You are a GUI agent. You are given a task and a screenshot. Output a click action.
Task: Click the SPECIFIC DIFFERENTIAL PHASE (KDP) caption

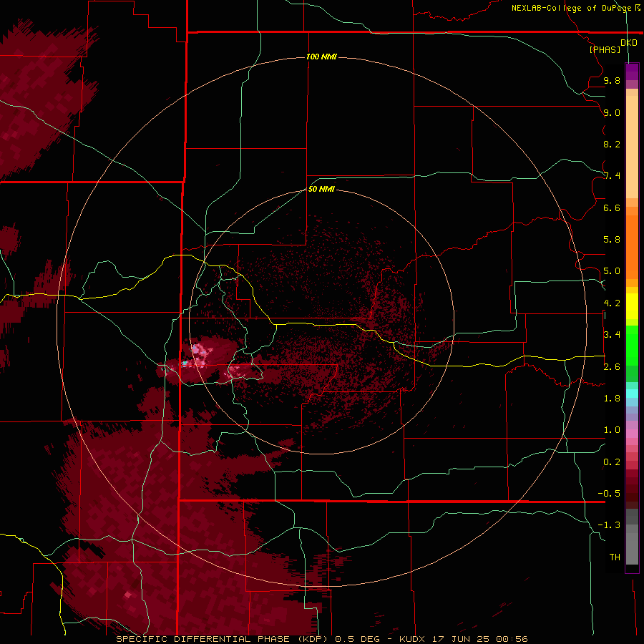(223, 639)
